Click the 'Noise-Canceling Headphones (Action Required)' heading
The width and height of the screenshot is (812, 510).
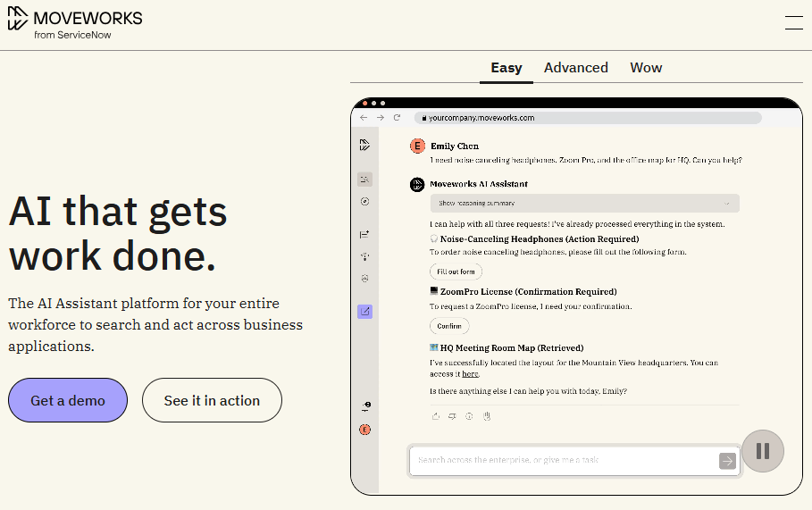[539, 238]
